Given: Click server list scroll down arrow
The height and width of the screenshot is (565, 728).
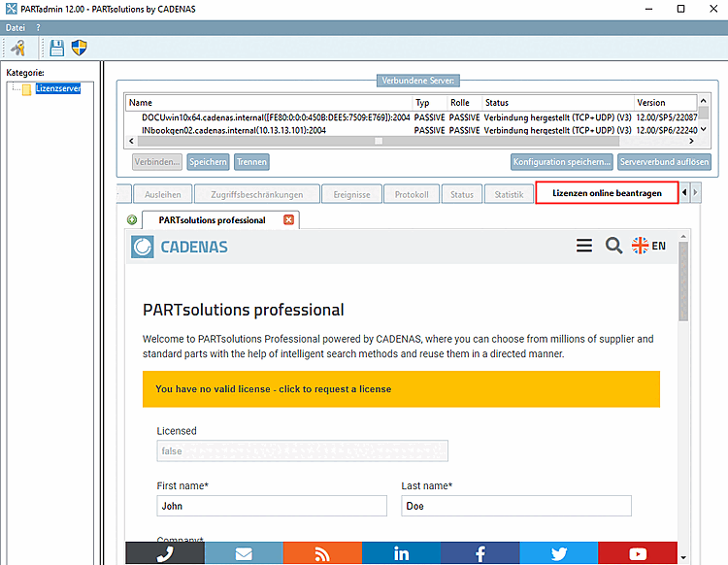Looking at the screenshot, I should click(704, 129).
